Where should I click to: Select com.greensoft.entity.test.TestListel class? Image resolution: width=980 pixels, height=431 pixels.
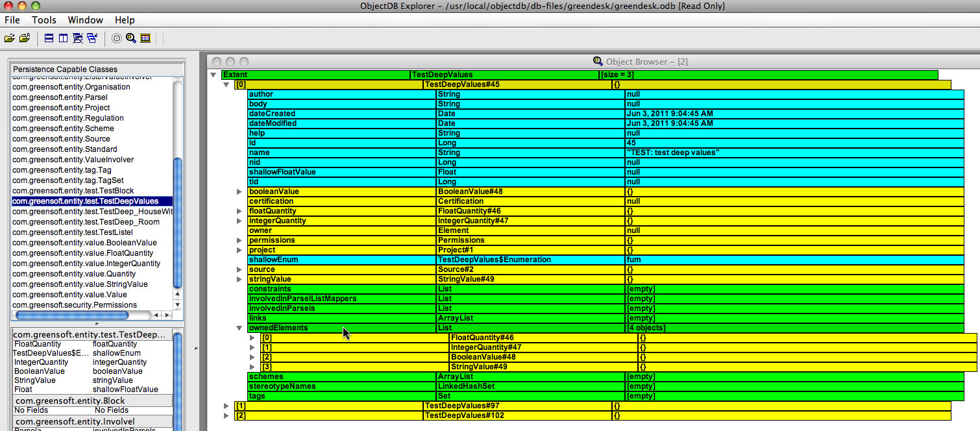click(92, 232)
